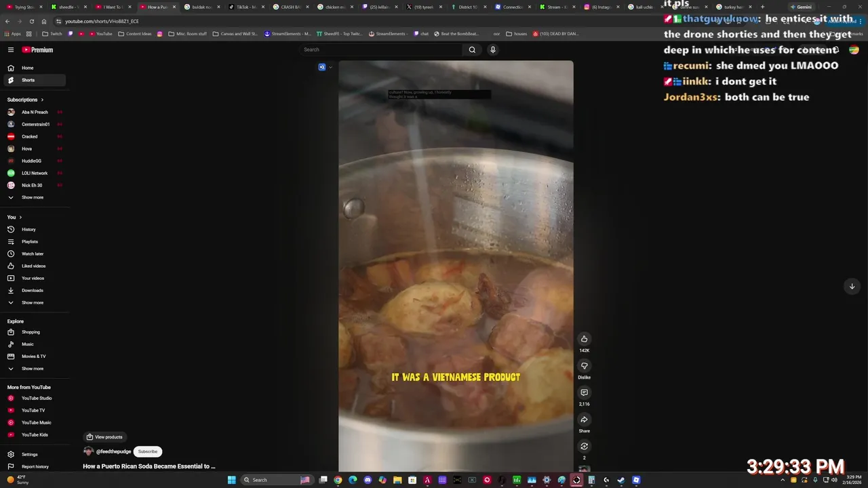This screenshot has width=868, height=488.
Task: Start voice search with the microphone
Action: [493, 49]
